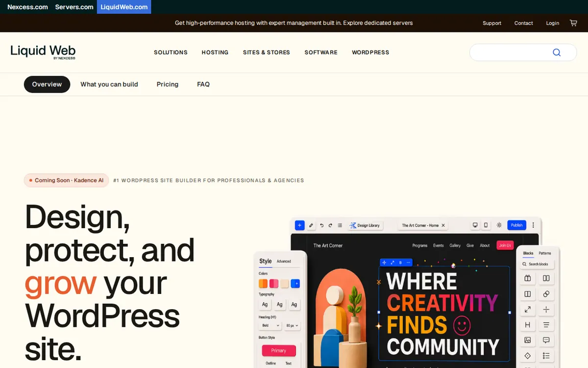
Task: Click the expand arrows on block toolbar
Action: [392, 263]
